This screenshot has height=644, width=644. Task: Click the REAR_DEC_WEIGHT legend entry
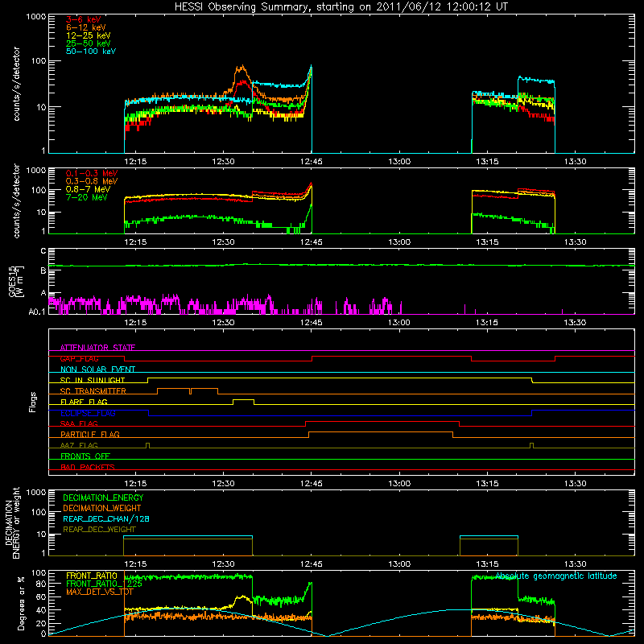pos(99,530)
